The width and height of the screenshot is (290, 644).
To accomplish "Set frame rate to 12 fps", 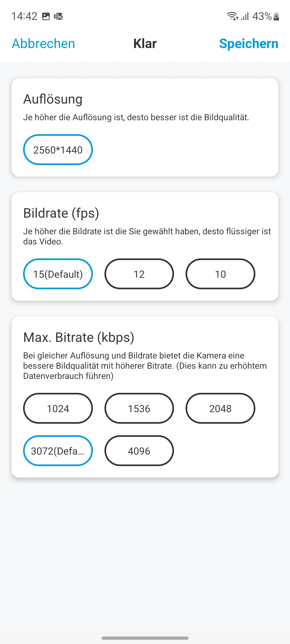I will (139, 274).
